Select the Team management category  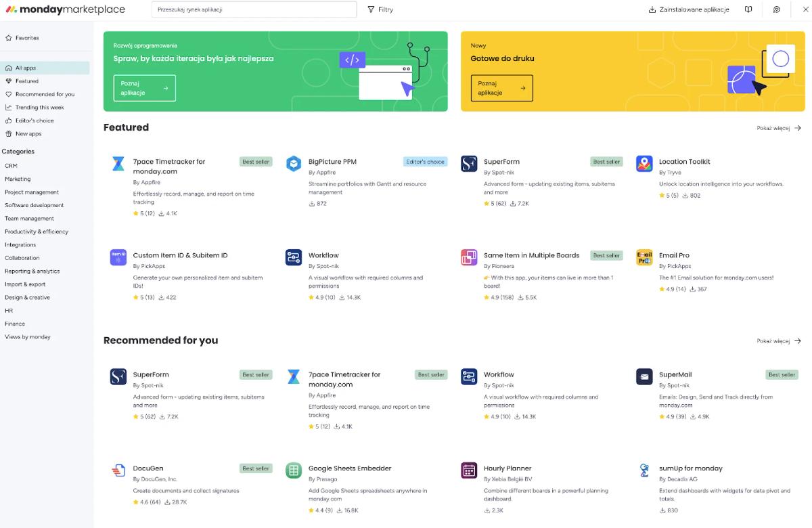29,218
